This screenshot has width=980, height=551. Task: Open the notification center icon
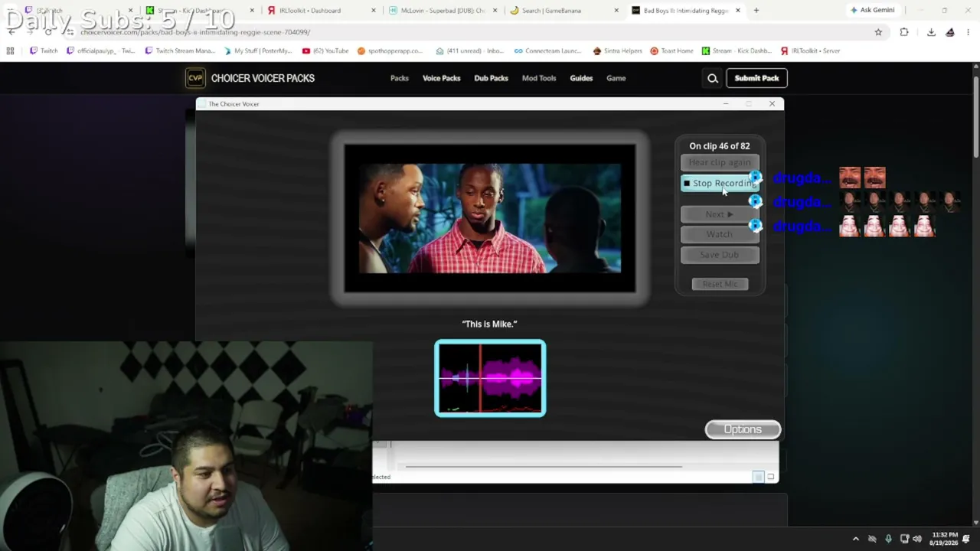tap(966, 539)
